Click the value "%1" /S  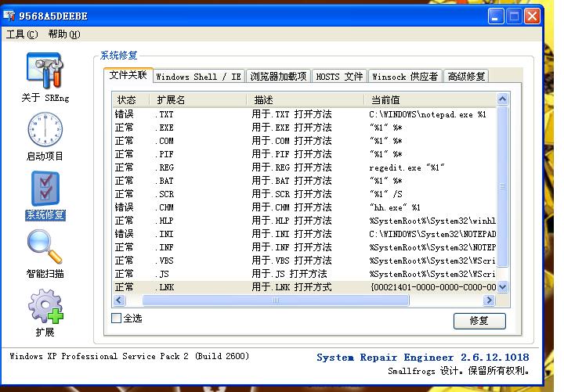tap(386, 194)
